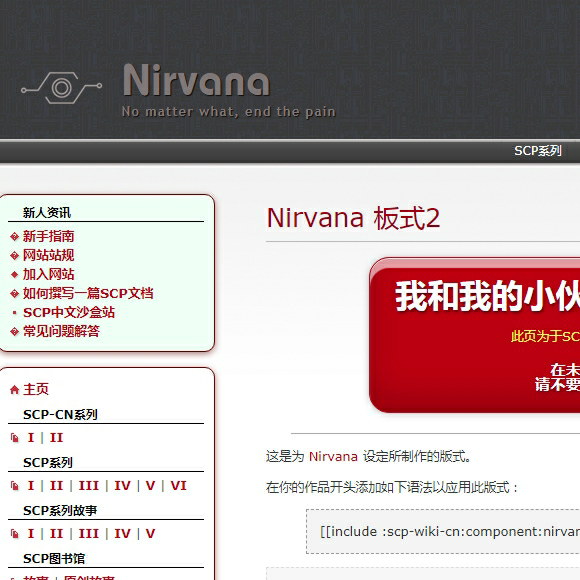Click the Nirvana site title
Image resolution: width=580 pixels, height=580 pixels.
pos(196,80)
